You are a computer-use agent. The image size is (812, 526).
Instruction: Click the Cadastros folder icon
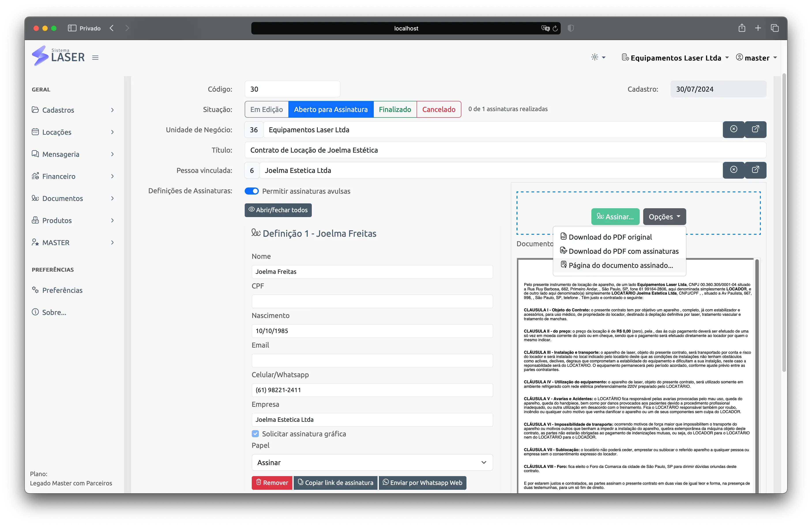pos(35,110)
